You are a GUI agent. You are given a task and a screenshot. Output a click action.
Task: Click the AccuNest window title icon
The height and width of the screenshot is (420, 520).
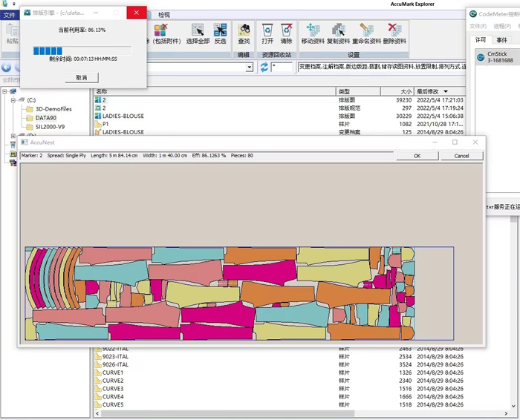(25, 142)
